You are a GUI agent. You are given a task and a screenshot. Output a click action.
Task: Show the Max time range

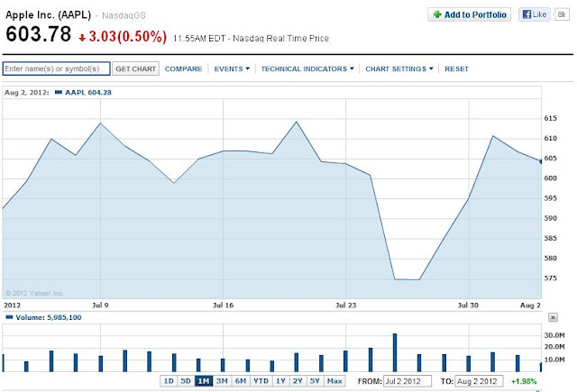(x=334, y=381)
